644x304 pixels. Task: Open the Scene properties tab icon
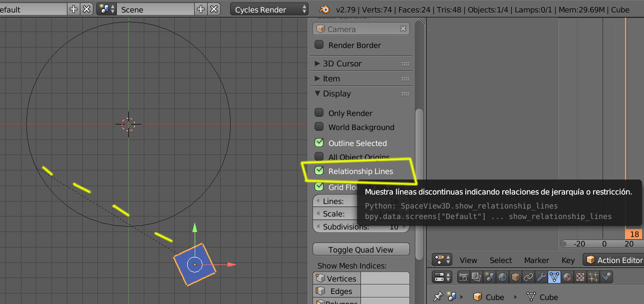490,276
